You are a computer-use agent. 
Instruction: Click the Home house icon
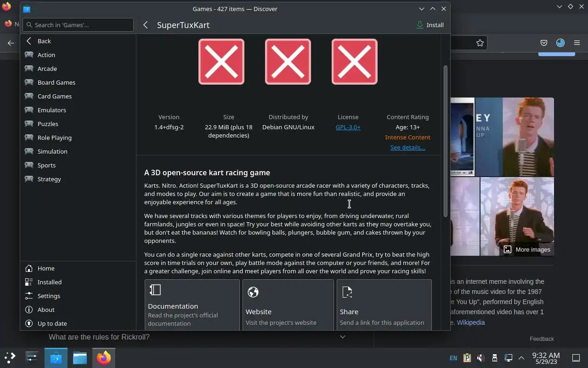29,268
